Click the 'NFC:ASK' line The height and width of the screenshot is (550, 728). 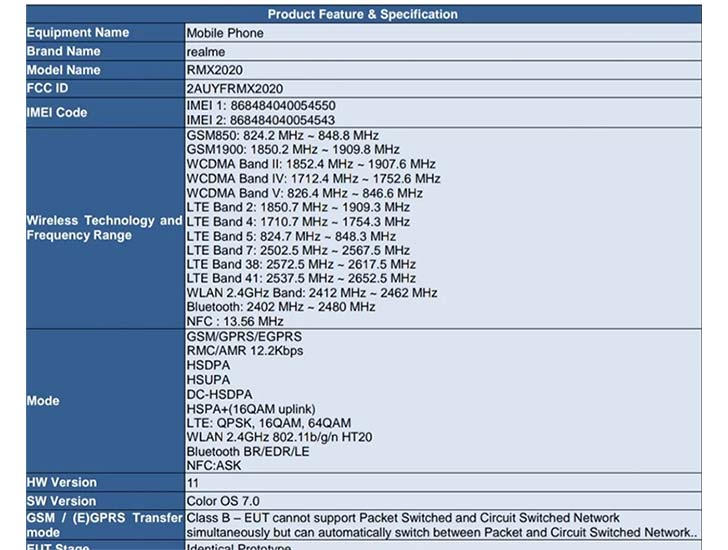[214, 466]
